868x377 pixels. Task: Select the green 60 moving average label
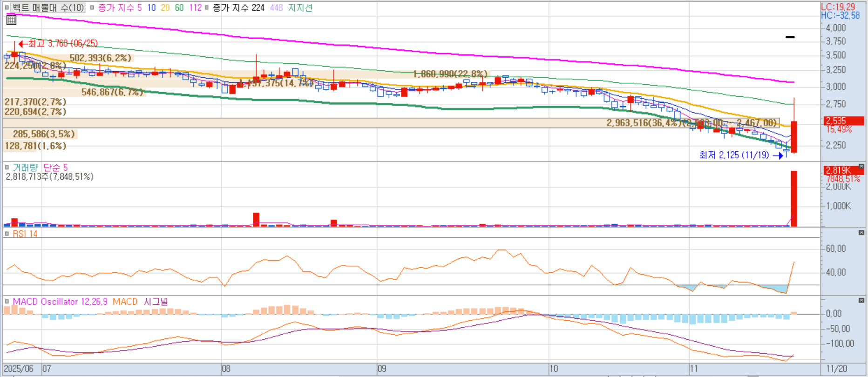pos(179,7)
